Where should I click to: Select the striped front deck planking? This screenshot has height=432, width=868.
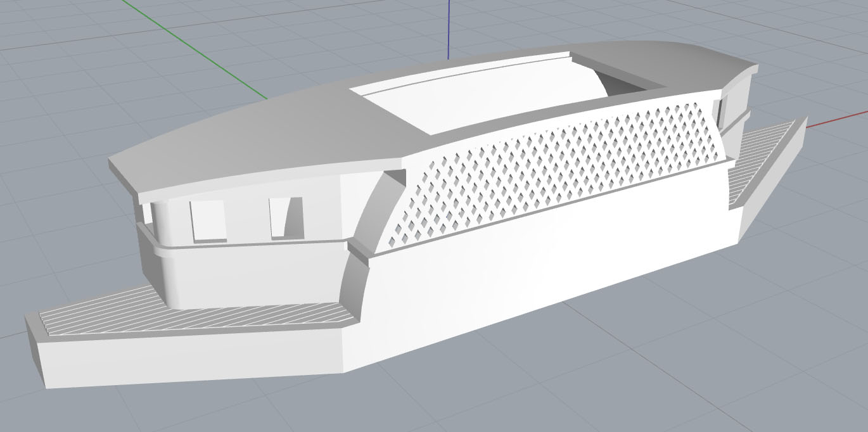(x=190, y=312)
